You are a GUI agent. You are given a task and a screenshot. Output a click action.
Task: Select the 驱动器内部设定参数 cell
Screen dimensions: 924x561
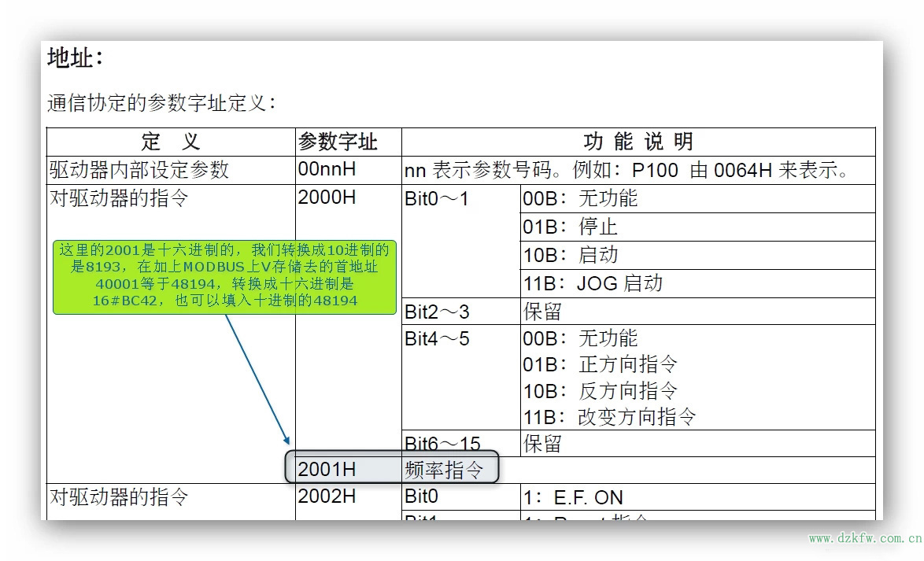click(139, 170)
